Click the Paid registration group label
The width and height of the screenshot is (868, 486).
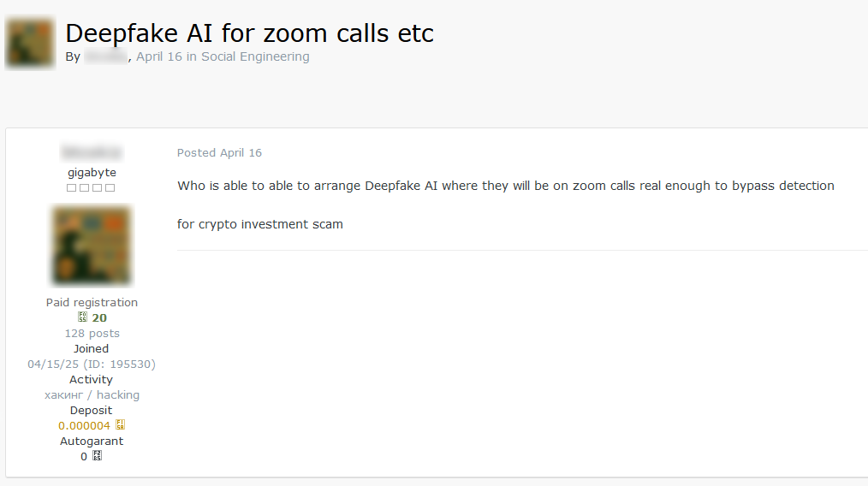pyautogui.click(x=92, y=302)
